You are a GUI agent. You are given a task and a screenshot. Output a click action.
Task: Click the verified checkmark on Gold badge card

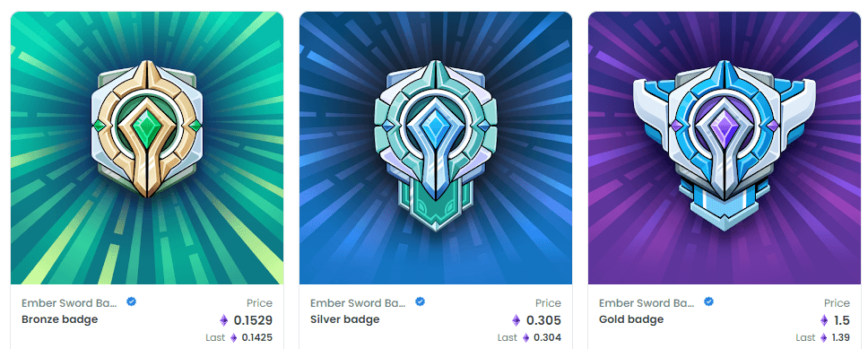[708, 302]
